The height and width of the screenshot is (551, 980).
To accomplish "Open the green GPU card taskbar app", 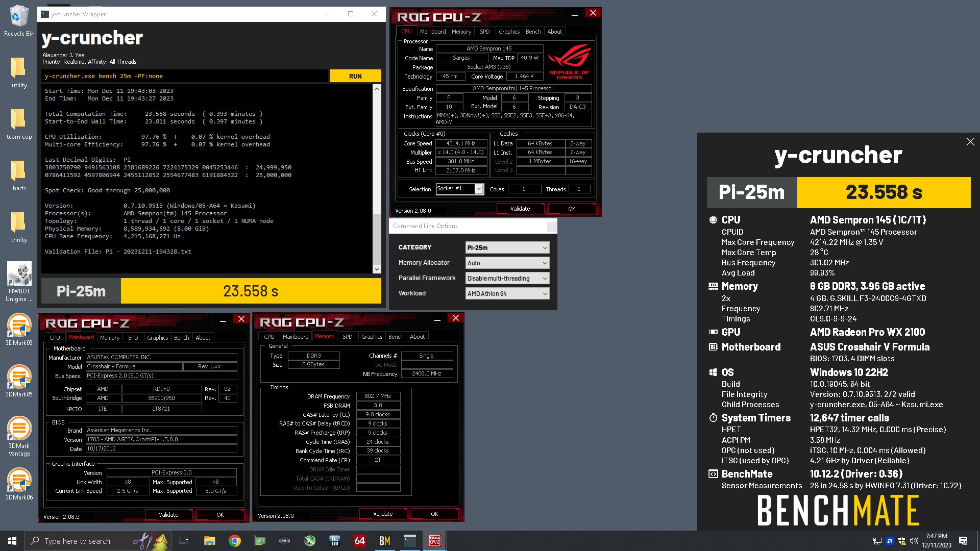I will pyautogui.click(x=260, y=541).
